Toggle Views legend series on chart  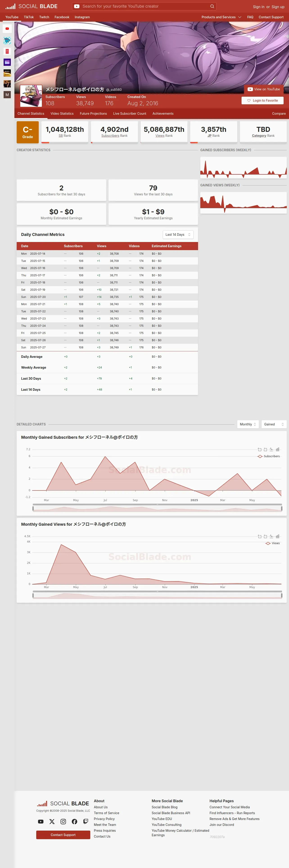click(x=273, y=543)
